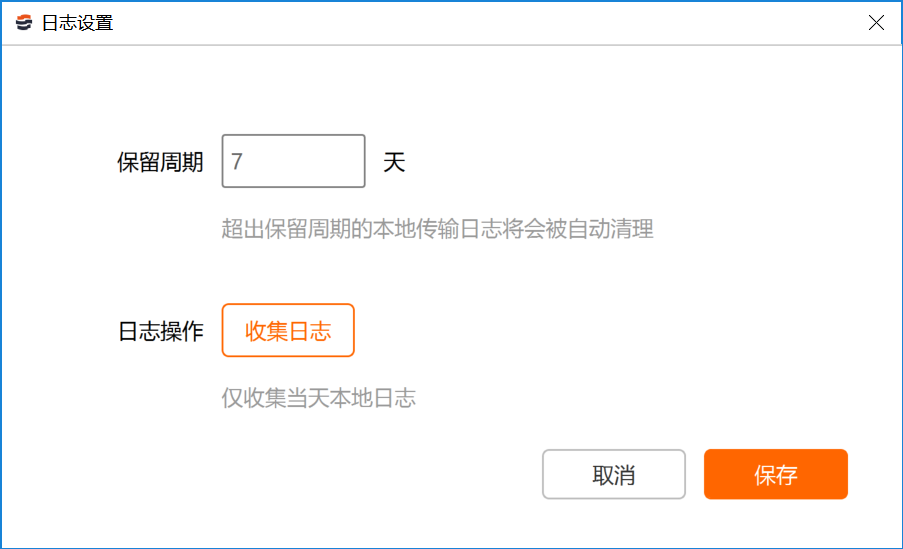Save settings with the orange 保存 button
The image size is (903, 549).
pyautogui.click(x=775, y=474)
